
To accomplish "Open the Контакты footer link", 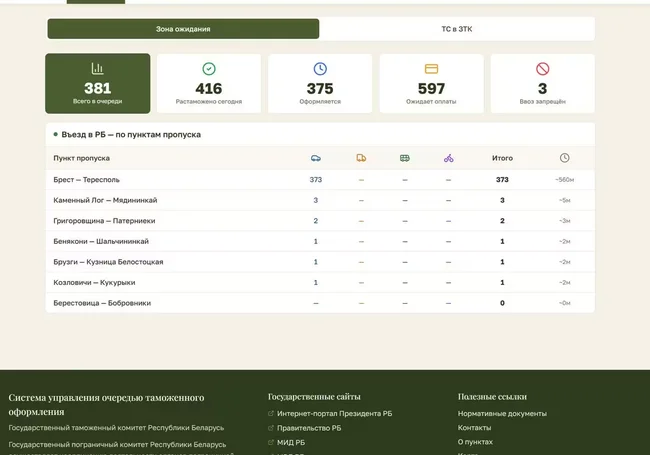I will [474, 428].
